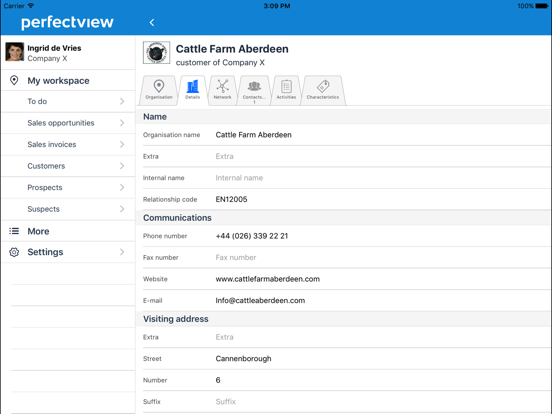Viewport: 552px width, 414px height.
Task: Edit the Street field Cannenborough
Action: coord(346,358)
